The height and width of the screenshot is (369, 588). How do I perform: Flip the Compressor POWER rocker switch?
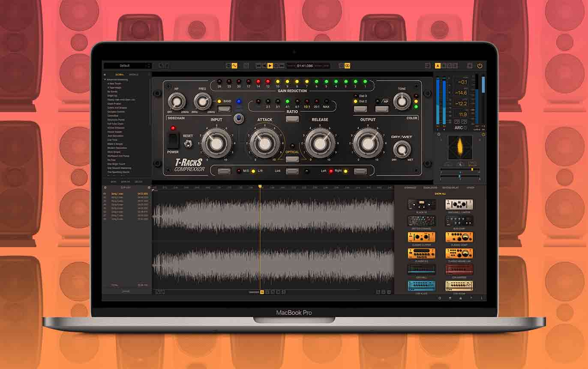[173, 140]
